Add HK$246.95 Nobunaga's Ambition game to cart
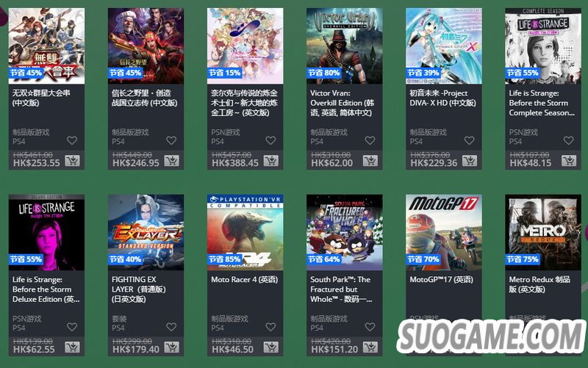The height and width of the screenshot is (368, 588). coord(171,161)
